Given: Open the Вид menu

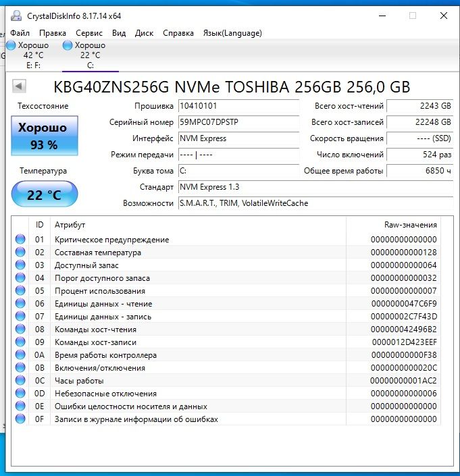Looking at the screenshot, I should [x=119, y=33].
